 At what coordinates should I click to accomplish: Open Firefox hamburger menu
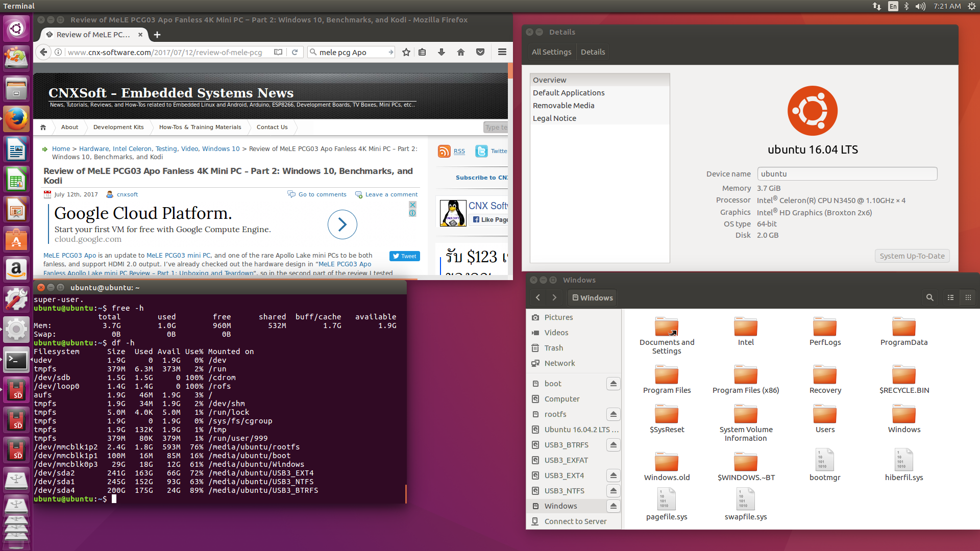(502, 52)
